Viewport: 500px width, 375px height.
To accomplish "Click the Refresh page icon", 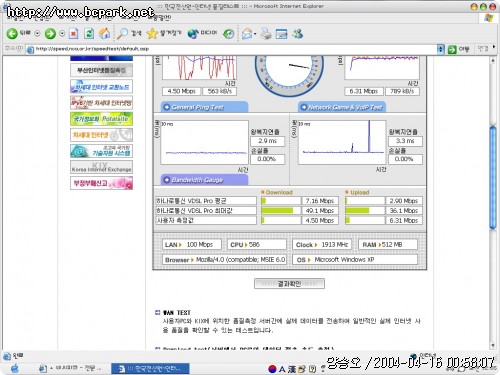I will click(89, 33).
